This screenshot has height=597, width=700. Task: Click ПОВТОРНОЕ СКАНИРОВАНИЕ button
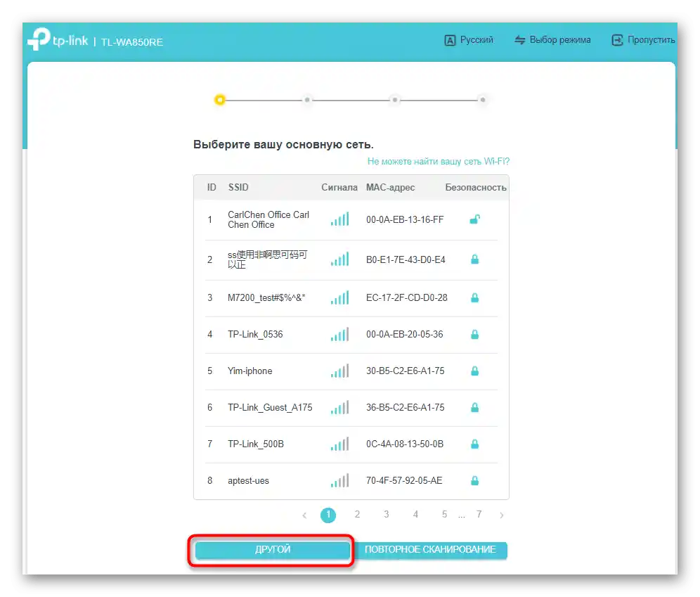(430, 550)
